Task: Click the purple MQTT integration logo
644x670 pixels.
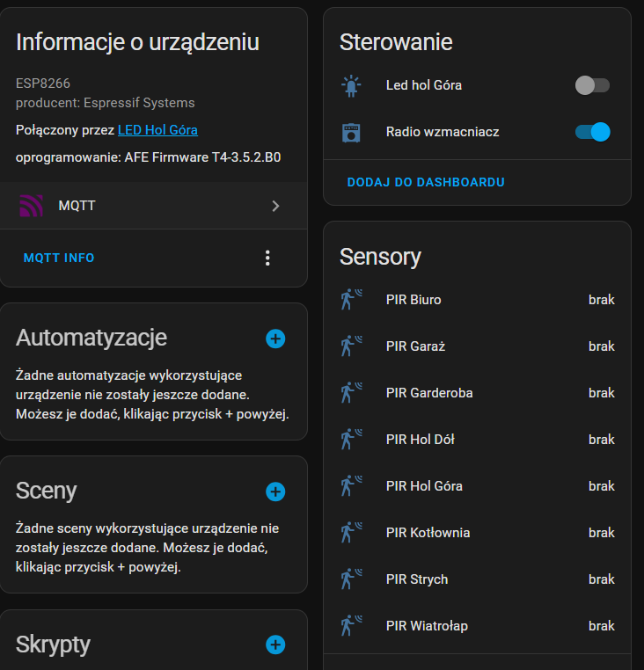Action: pos(31,206)
